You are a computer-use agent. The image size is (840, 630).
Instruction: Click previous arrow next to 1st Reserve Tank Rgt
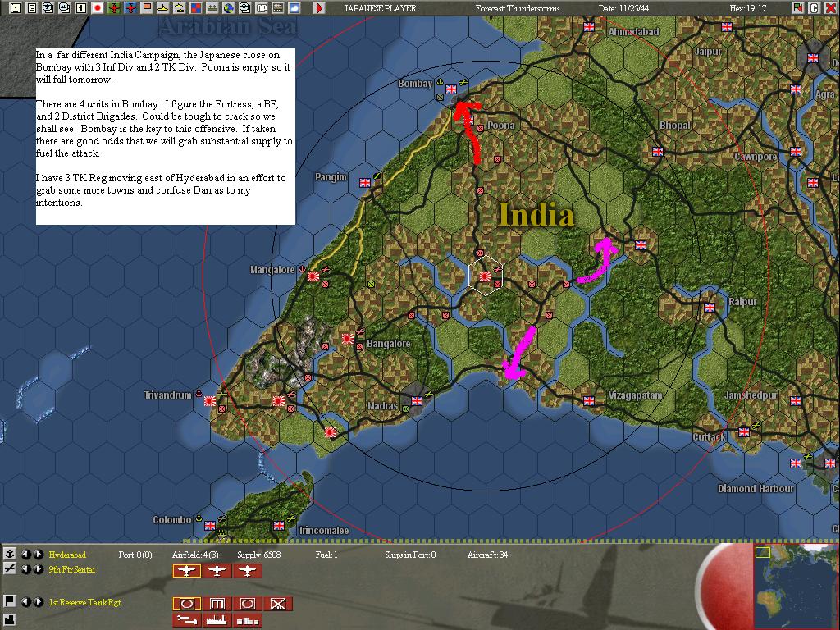coord(25,601)
